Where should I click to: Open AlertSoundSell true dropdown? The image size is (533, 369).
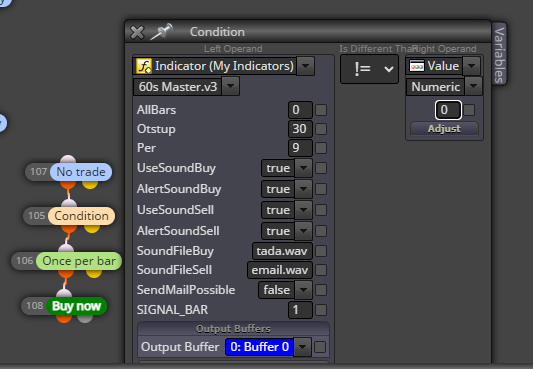click(x=303, y=231)
